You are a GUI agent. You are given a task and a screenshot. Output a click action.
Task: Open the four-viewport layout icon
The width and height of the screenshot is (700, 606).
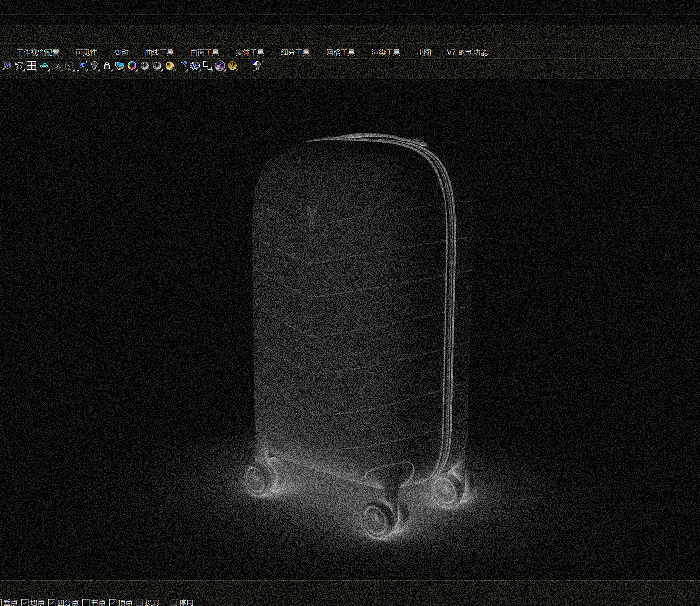point(31,66)
